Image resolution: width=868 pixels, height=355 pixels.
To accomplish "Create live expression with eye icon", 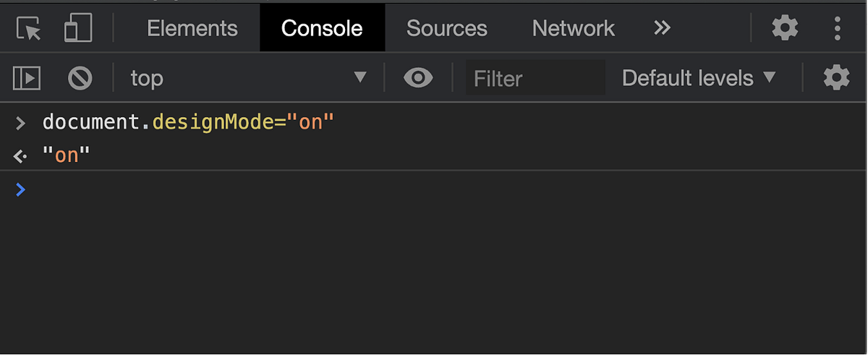I will click(x=418, y=78).
